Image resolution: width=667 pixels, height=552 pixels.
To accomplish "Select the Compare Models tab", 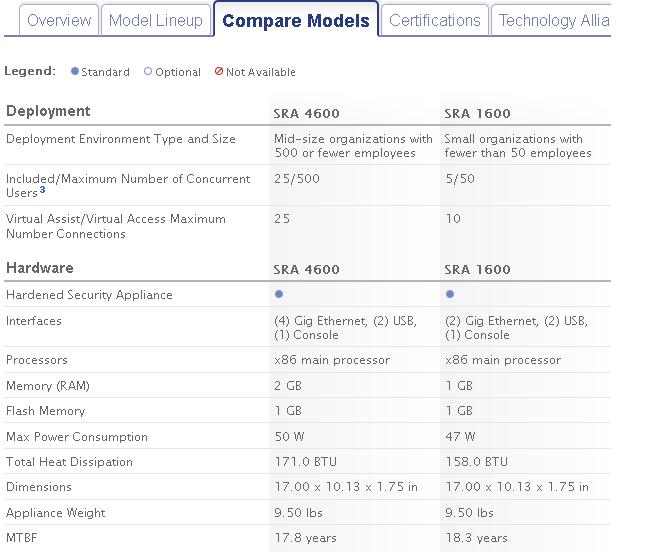I will tap(296, 20).
